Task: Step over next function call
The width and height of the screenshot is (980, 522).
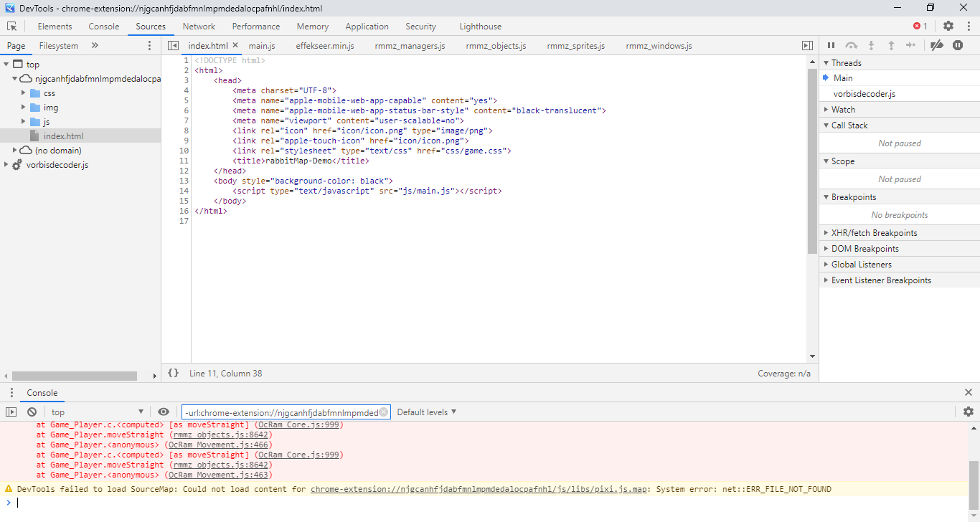Action: pyautogui.click(x=852, y=46)
